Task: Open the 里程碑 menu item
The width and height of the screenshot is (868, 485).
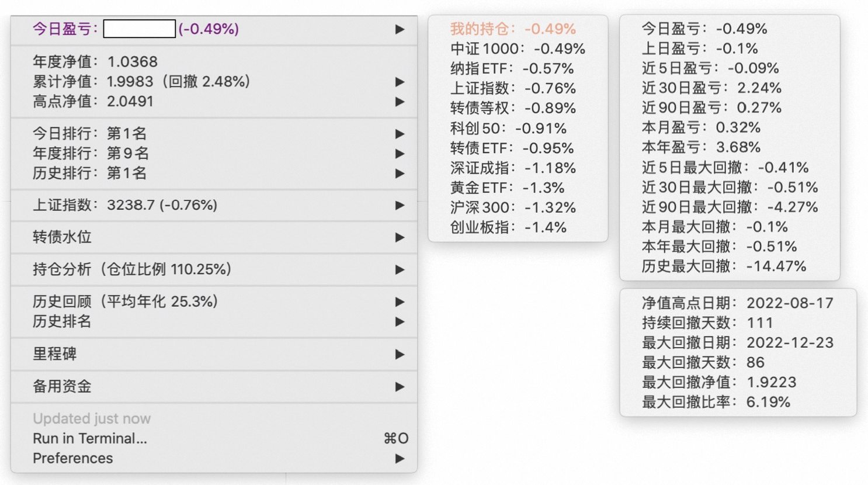Action: coord(55,354)
